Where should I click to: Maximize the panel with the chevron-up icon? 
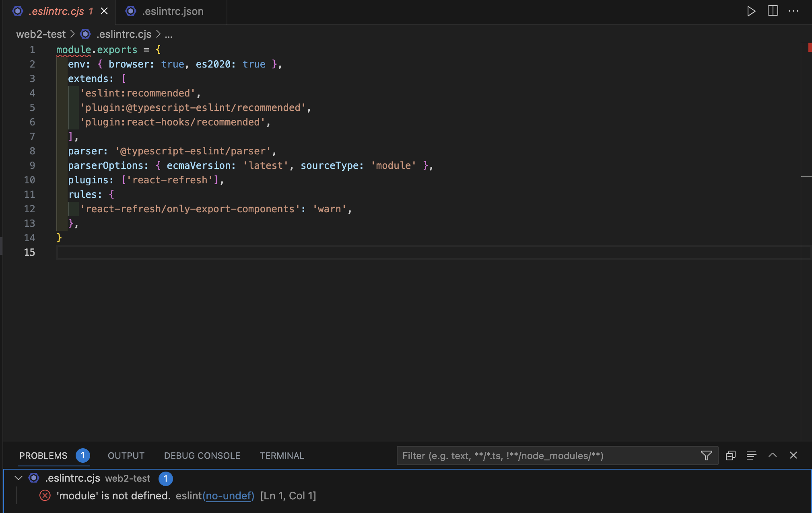click(x=772, y=455)
